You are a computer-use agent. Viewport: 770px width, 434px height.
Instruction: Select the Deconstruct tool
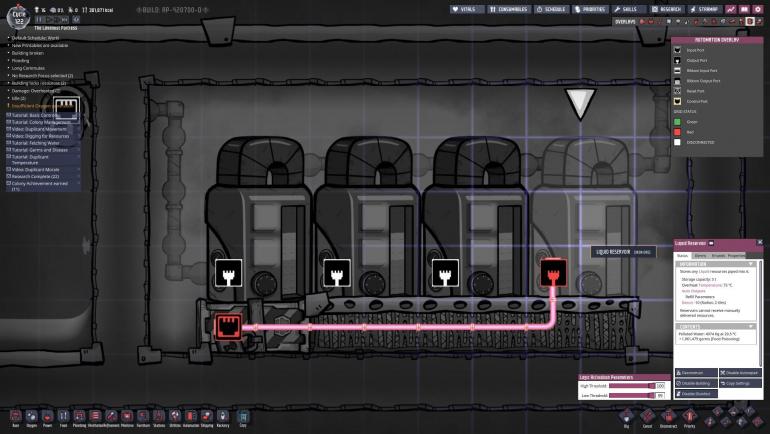tap(668, 418)
